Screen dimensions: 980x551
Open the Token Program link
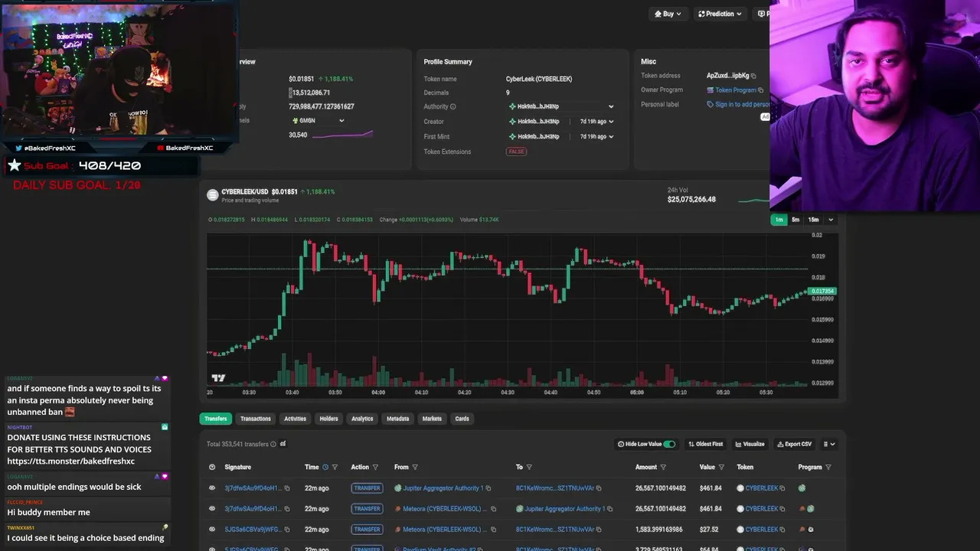click(736, 90)
